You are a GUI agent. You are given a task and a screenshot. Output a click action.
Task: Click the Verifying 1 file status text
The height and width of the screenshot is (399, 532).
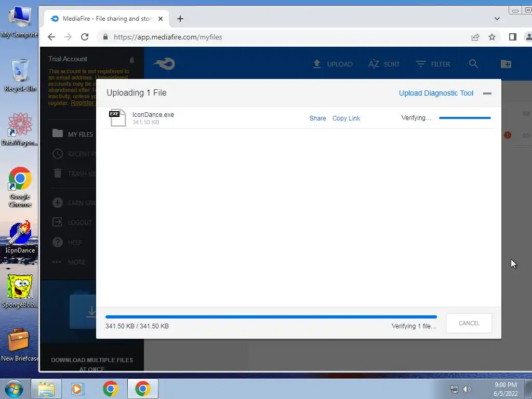point(414,326)
